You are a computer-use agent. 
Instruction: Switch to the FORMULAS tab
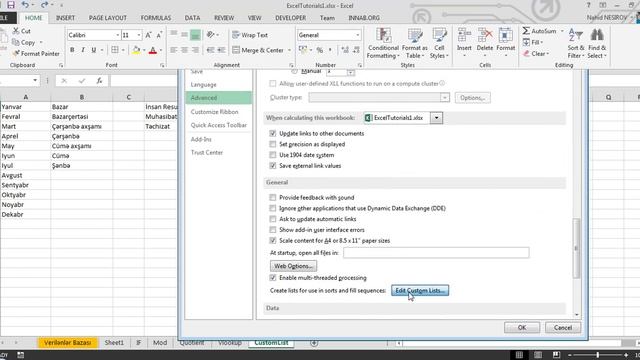click(x=156, y=18)
